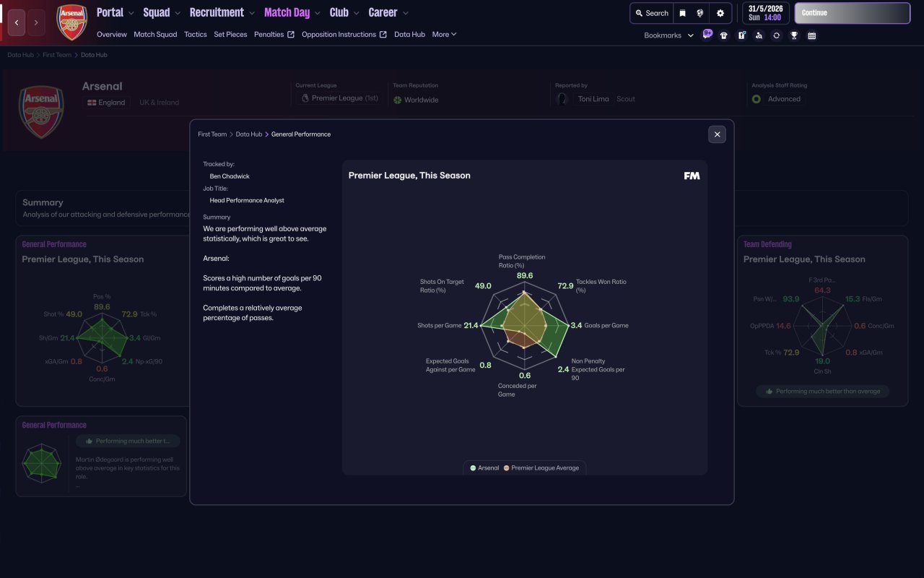Open the settings gear icon
The width and height of the screenshot is (924, 578).
tap(720, 13)
